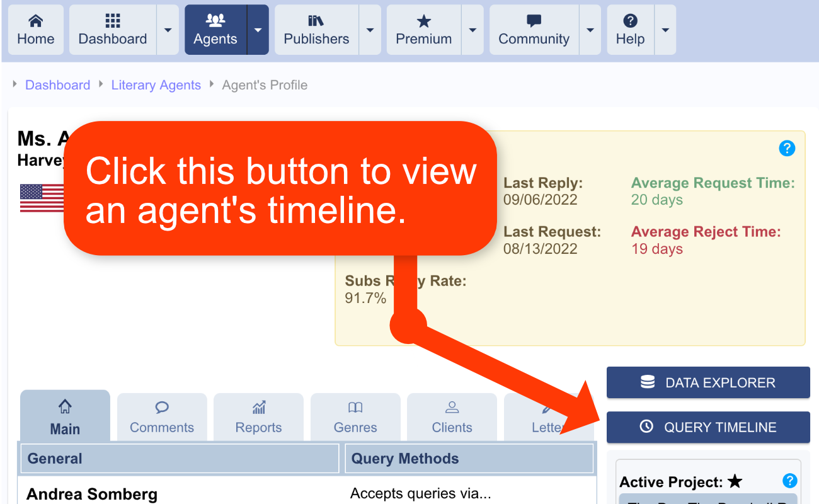Select the Clients tab
The image size is (819, 504).
(x=452, y=417)
